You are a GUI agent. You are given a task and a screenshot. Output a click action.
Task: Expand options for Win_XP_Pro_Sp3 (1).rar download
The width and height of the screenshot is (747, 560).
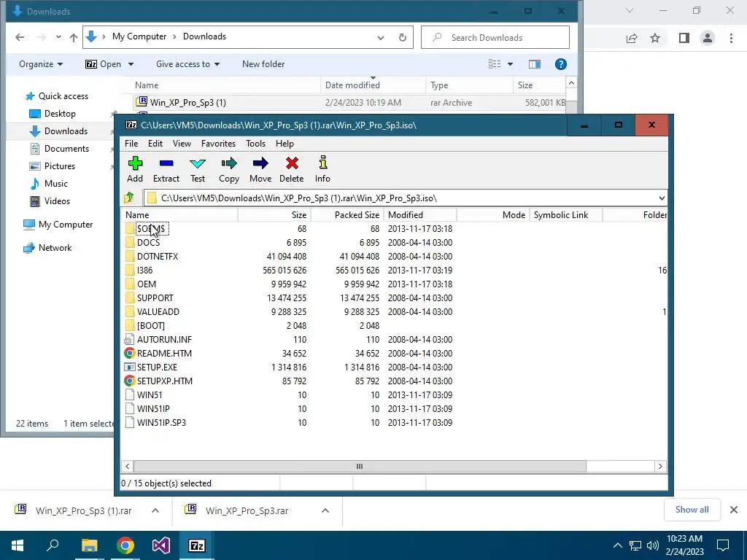point(155,510)
